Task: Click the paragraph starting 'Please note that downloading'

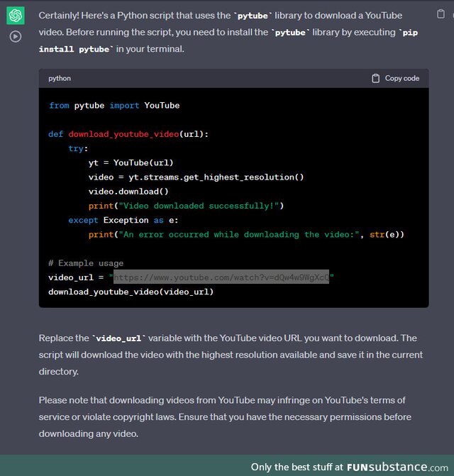Action: coord(225,417)
